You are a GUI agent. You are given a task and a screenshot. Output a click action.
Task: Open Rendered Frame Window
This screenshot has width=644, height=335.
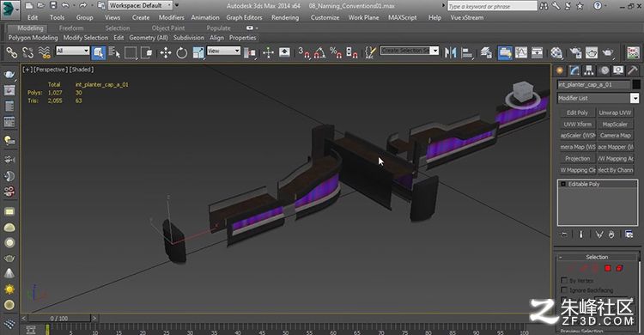592,52
